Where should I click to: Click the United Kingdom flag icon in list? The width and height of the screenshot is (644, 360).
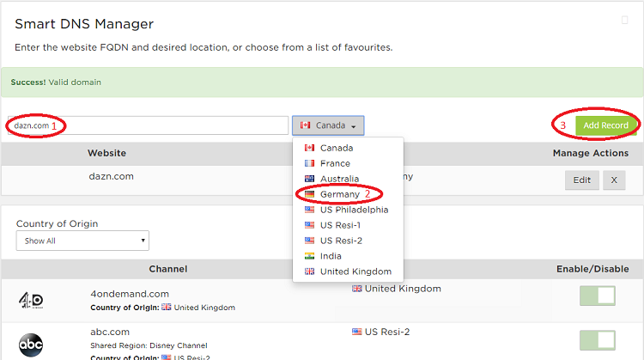point(309,272)
